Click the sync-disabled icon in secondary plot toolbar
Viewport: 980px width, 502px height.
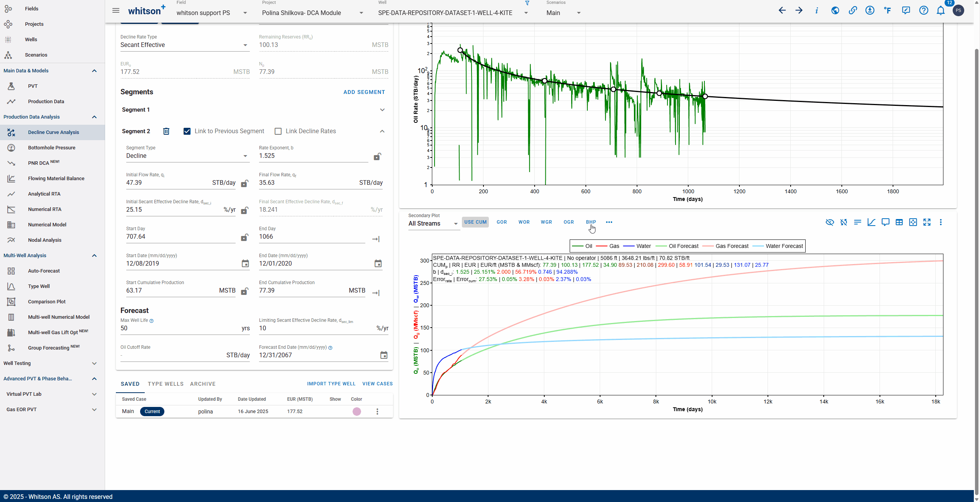tap(844, 222)
